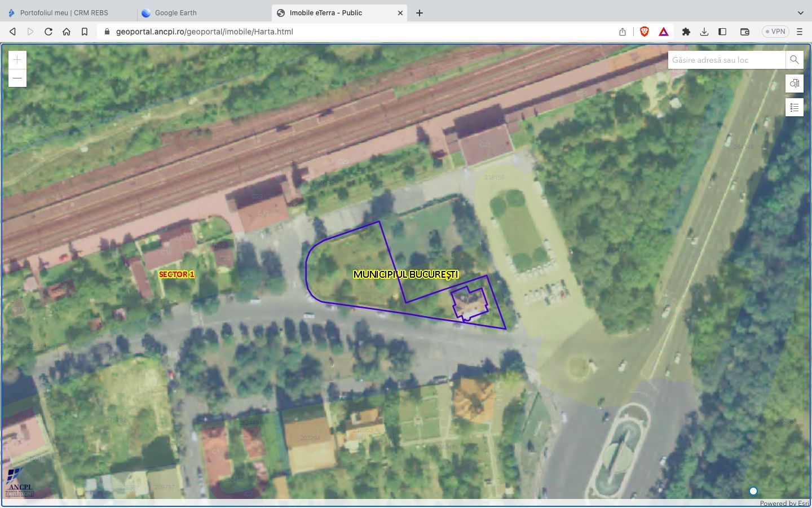
Task: Bookmark this page with bookmark icon
Action: (x=85, y=32)
